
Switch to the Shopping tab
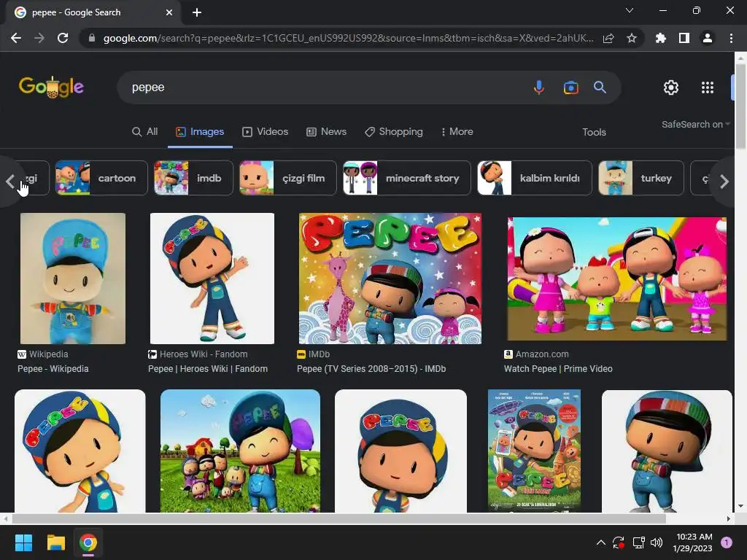pyautogui.click(x=393, y=132)
